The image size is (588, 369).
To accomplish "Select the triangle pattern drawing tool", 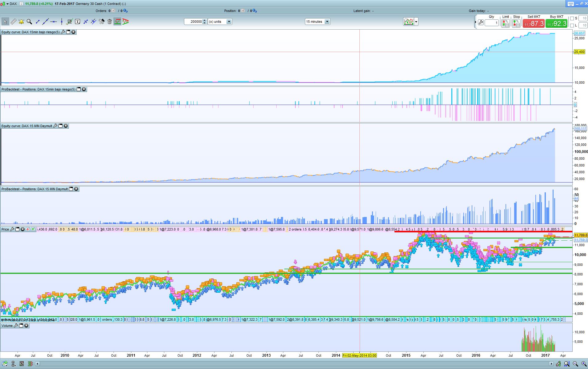I will [x=126, y=22].
